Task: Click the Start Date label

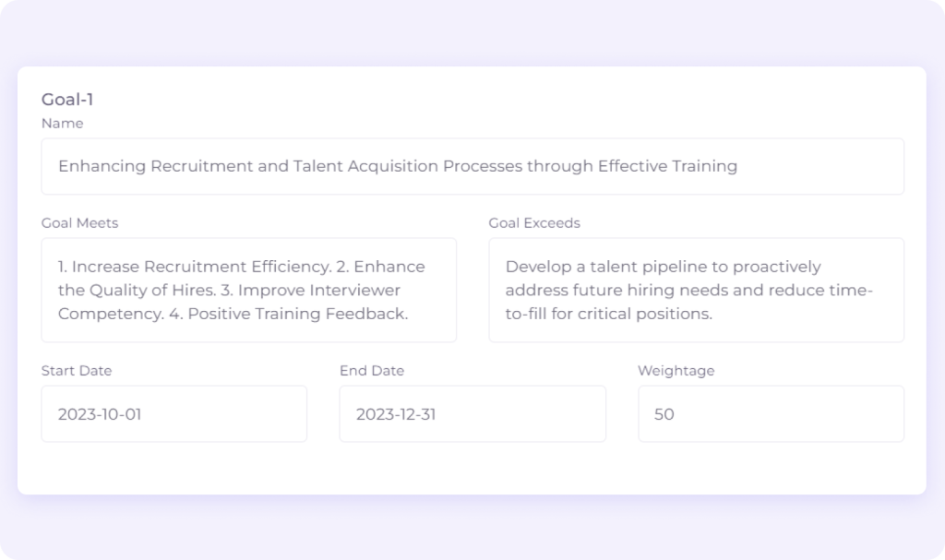Action: click(76, 371)
